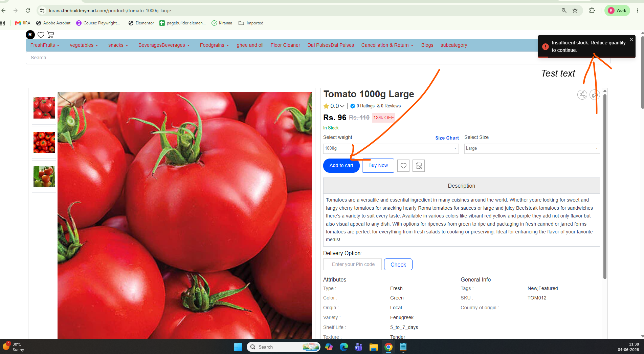This screenshot has width=644, height=354.
Task: Click the subscription calendar icon button
Action: pyautogui.click(x=419, y=166)
